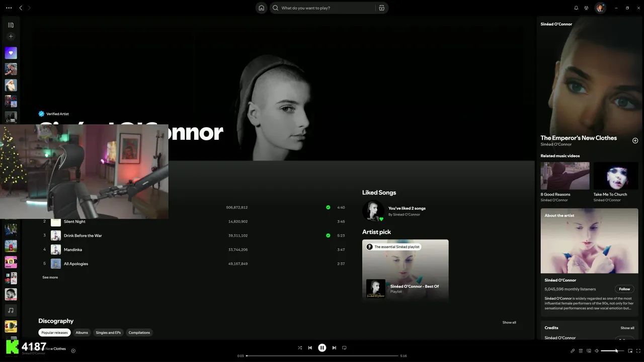Open Connect to a device icon

click(x=589, y=351)
